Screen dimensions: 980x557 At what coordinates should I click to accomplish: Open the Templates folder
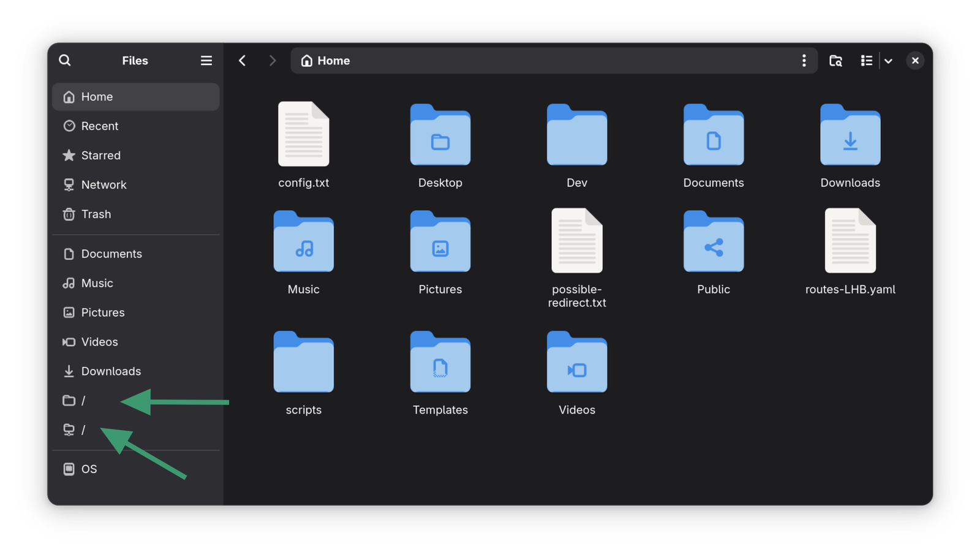(x=440, y=363)
